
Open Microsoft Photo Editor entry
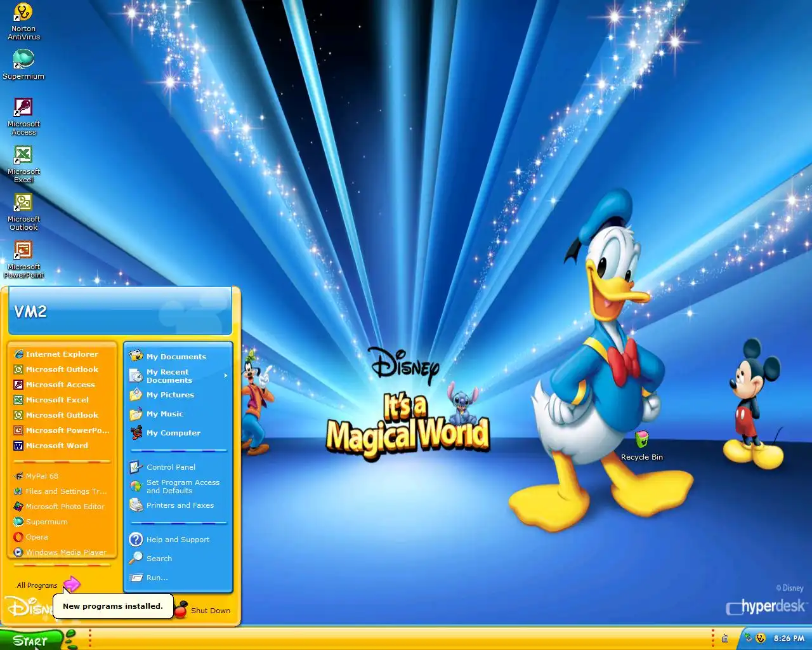62,507
